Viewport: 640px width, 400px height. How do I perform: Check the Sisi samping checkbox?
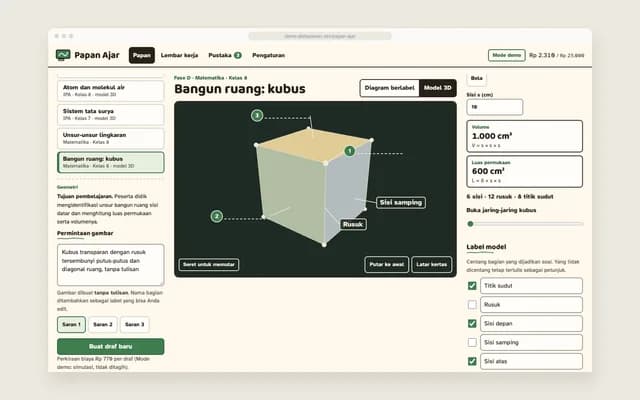coord(472,342)
